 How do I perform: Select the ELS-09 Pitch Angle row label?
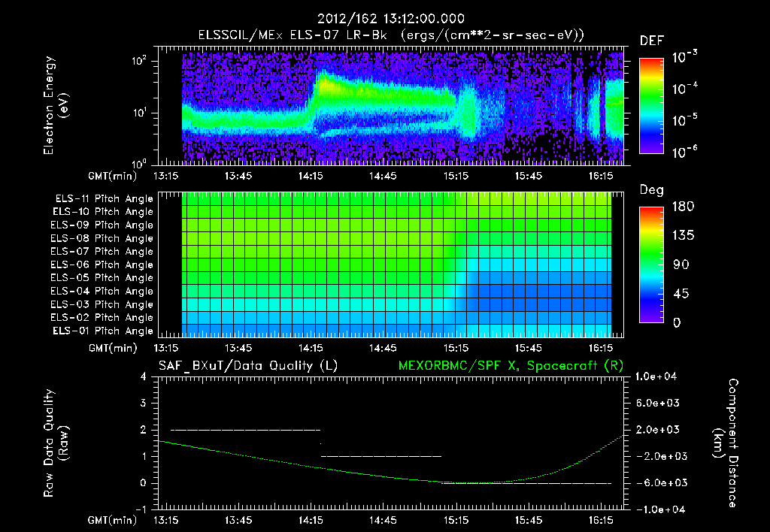click(x=102, y=225)
